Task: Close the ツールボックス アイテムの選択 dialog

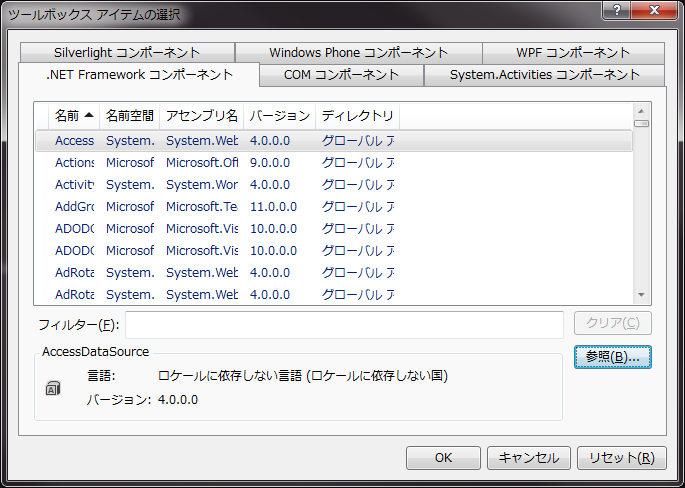Action: pos(654,10)
